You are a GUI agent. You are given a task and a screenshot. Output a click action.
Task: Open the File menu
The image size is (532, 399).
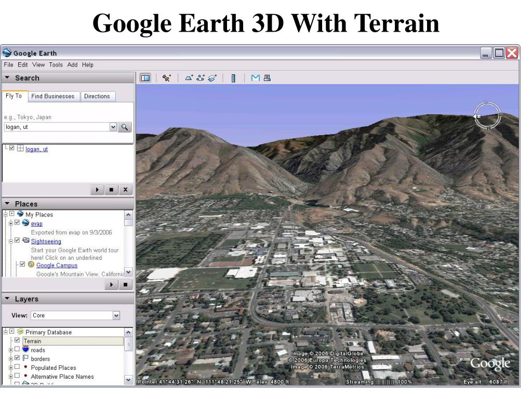click(8, 65)
